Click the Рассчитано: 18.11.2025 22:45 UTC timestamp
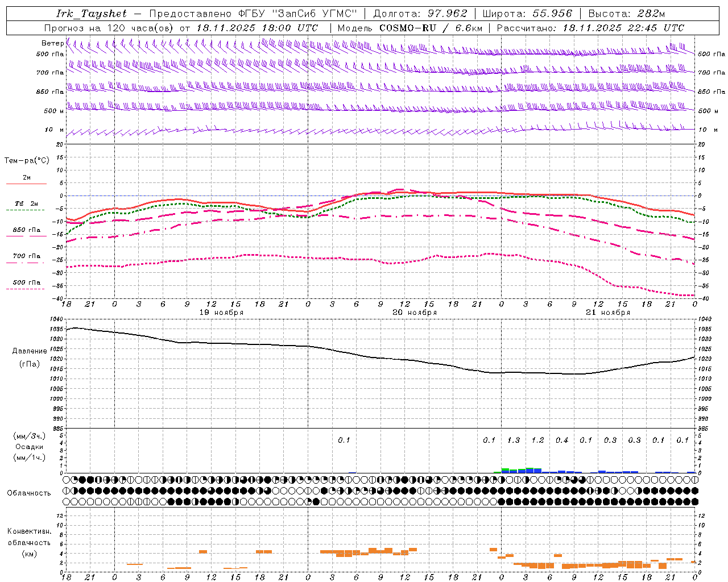Viewport: 728px width, 582px height. [590, 28]
